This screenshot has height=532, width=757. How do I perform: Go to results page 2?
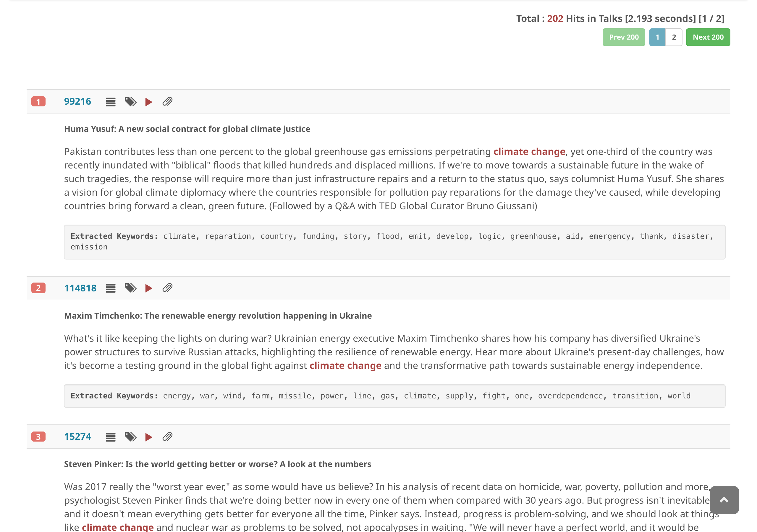click(x=674, y=37)
